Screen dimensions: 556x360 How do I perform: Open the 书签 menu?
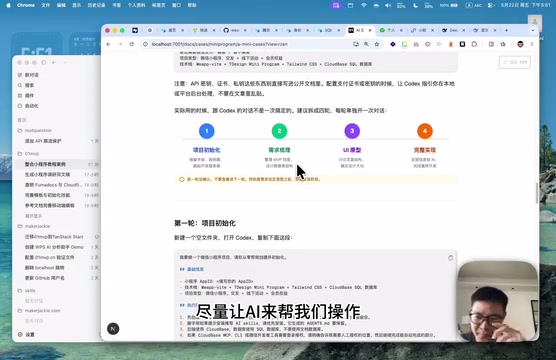[x=116, y=5]
